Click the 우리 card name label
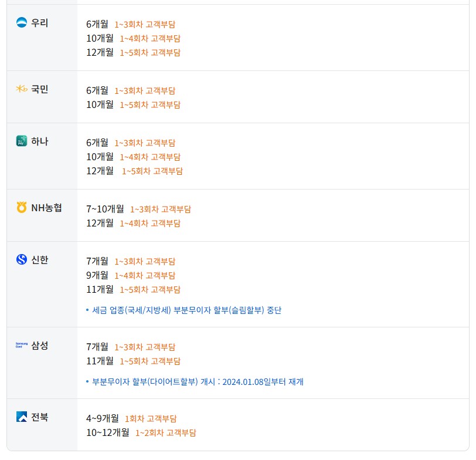476x460 pixels. click(40, 23)
